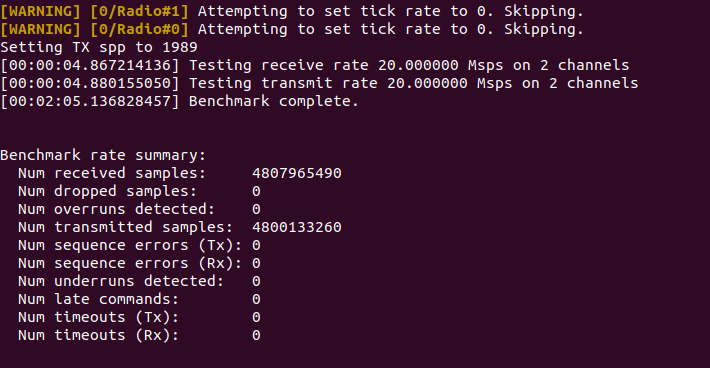Click the 'Num underruns detected' label
This screenshot has height=368, width=710.
pyautogui.click(x=121, y=281)
